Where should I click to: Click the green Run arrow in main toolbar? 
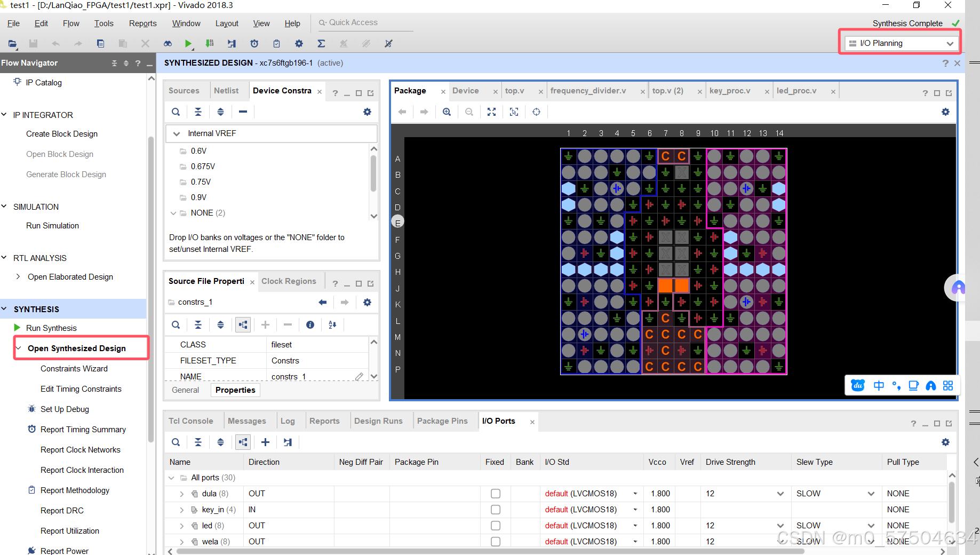click(188, 44)
